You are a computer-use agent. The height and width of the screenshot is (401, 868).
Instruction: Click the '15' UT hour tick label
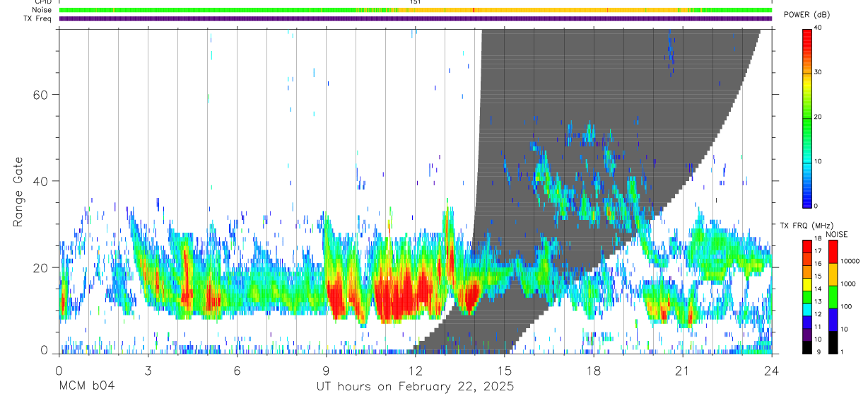pos(505,370)
